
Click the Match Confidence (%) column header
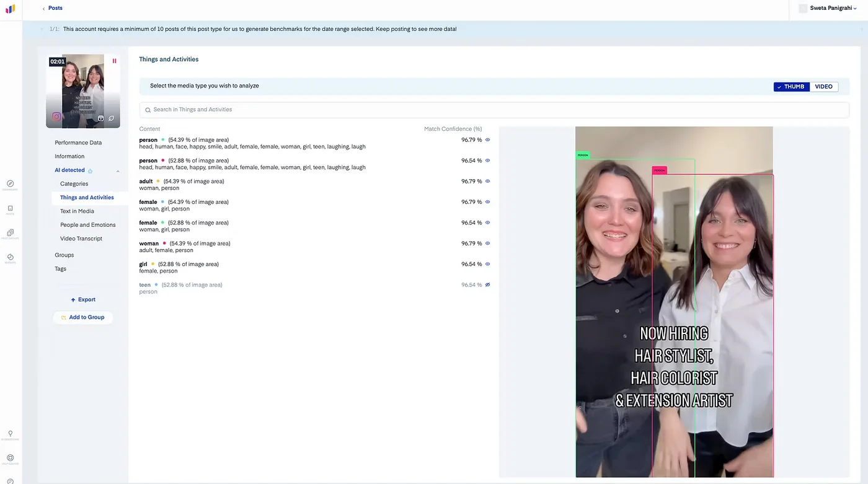tap(453, 129)
